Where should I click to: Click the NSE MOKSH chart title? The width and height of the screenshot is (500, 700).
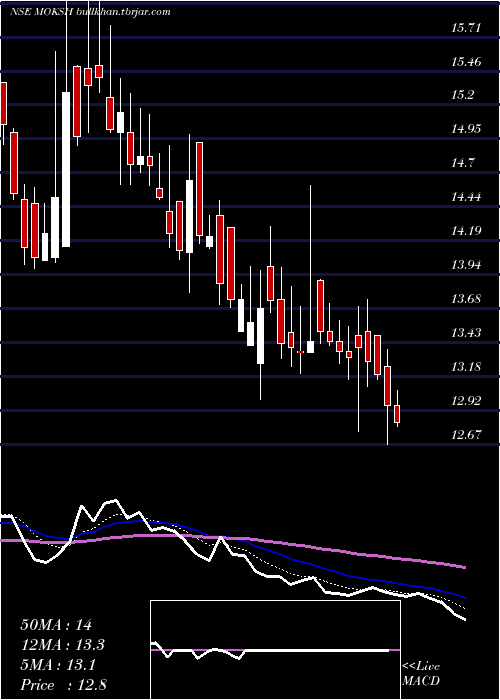coord(90,11)
